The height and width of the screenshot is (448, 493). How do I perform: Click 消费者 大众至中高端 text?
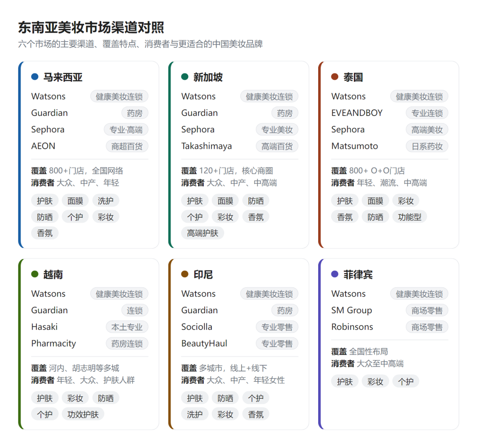(x=367, y=364)
